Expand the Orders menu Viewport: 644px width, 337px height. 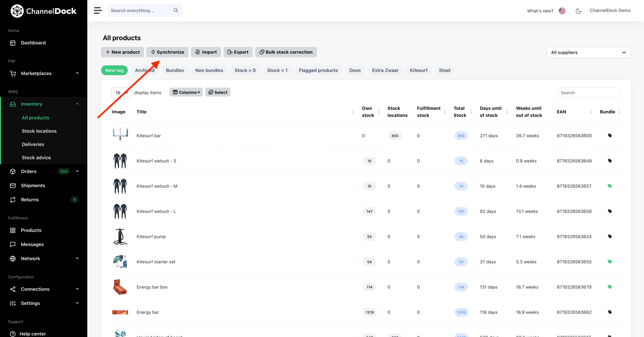44,172
